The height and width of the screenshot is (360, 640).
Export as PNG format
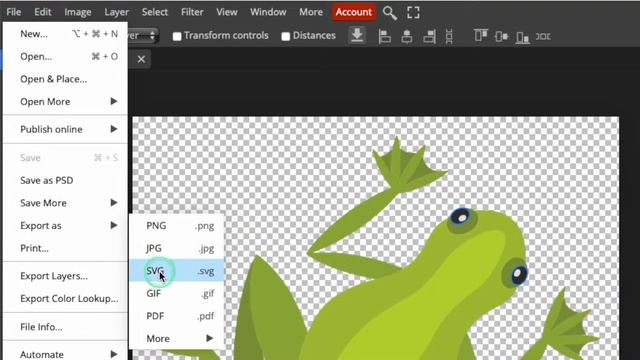pos(177,225)
